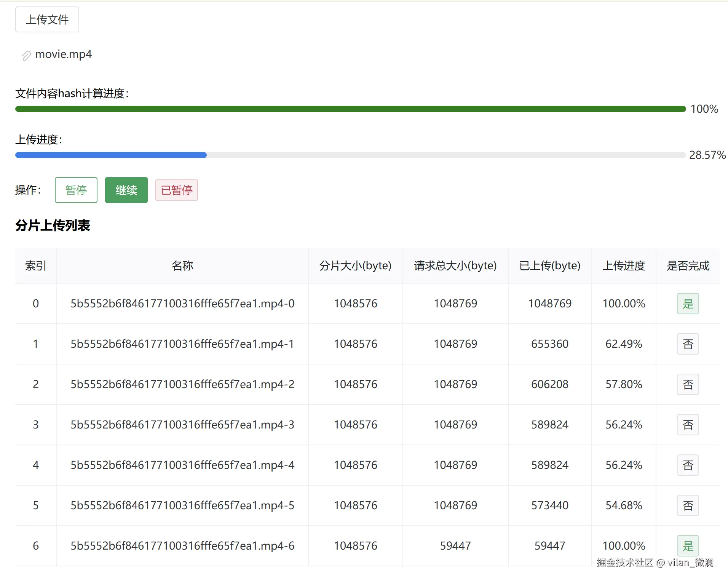Click index cell 3 in the 索引 column
The height and width of the screenshot is (582, 728).
[x=36, y=425]
